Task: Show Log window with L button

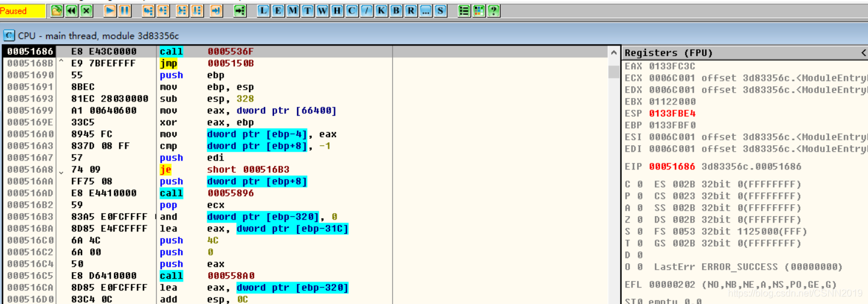Action: pyautogui.click(x=263, y=11)
